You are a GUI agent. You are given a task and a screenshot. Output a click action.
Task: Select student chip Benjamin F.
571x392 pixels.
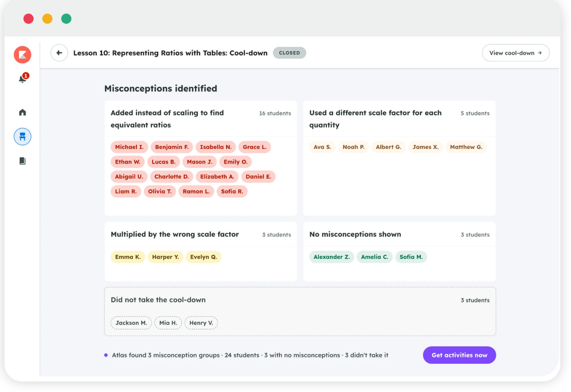click(x=172, y=147)
